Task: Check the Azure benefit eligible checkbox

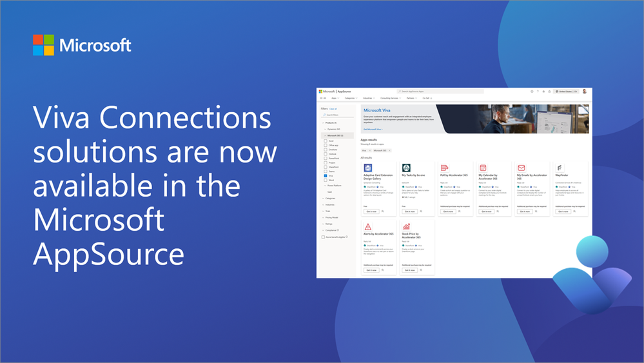Action: pos(323,237)
